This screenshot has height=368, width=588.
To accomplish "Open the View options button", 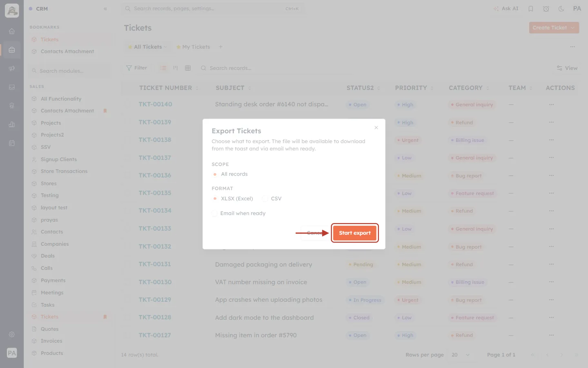I will pyautogui.click(x=567, y=68).
